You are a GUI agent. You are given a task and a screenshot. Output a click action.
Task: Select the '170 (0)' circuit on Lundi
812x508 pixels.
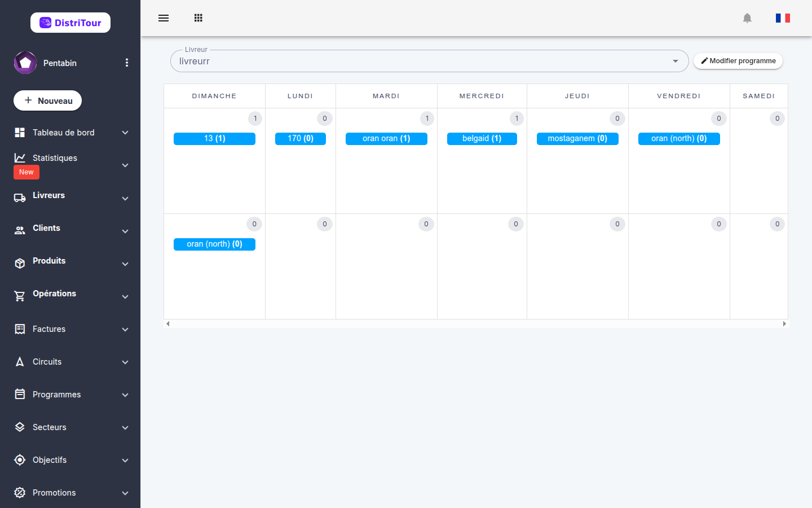(x=301, y=139)
